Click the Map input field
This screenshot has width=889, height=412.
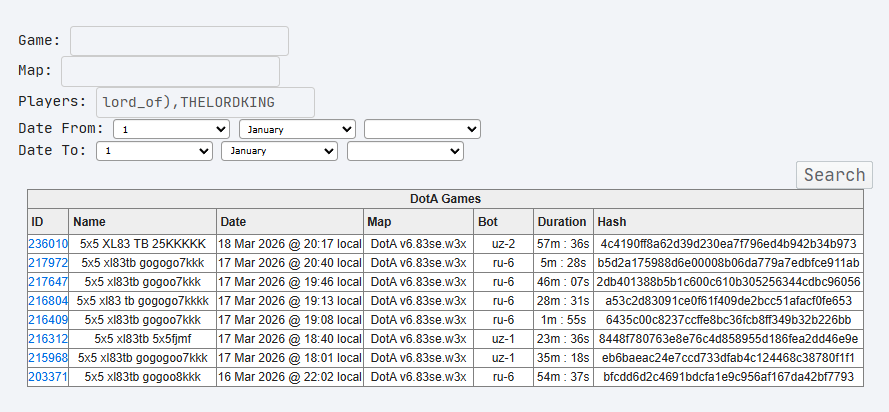[x=170, y=71]
